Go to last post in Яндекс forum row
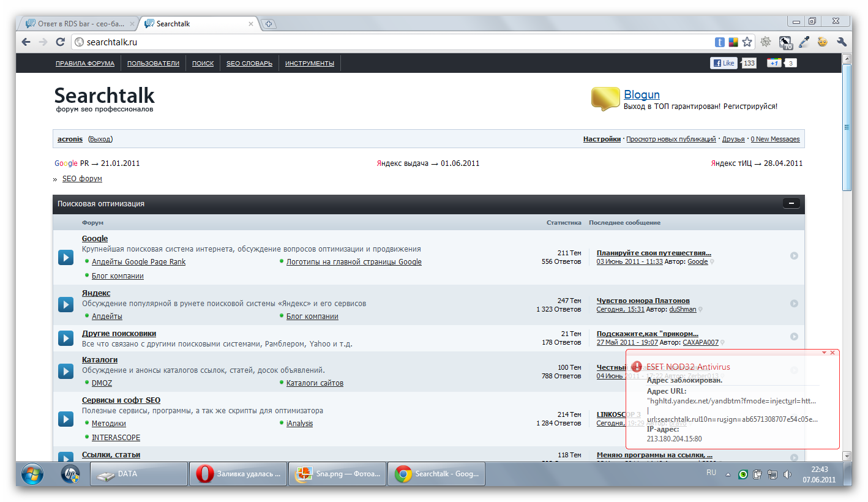 pos(794,304)
